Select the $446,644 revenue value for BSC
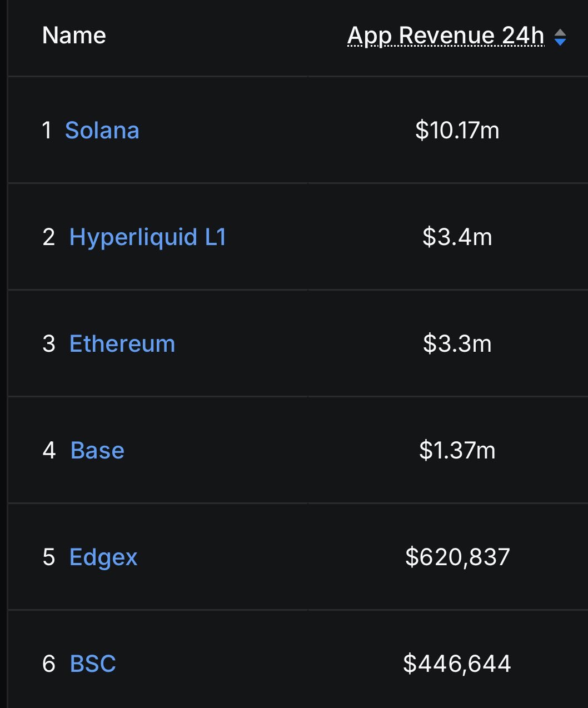588x708 pixels. click(458, 663)
